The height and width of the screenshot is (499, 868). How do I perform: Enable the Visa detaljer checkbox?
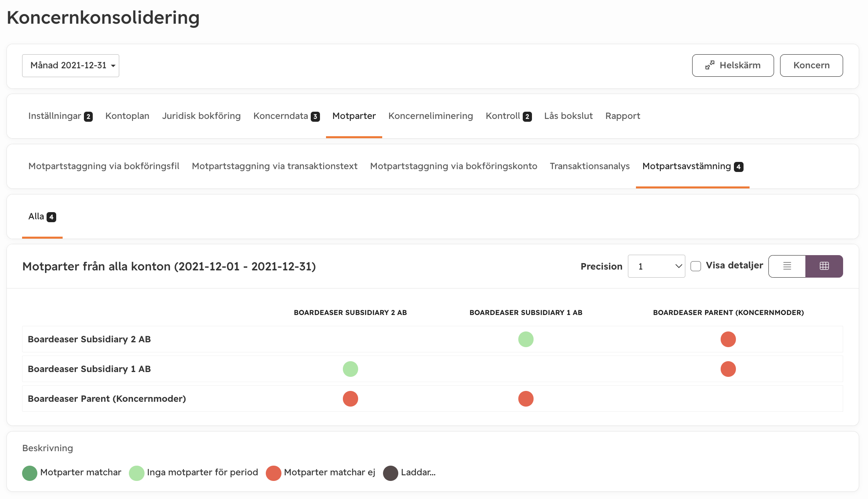[x=696, y=266]
